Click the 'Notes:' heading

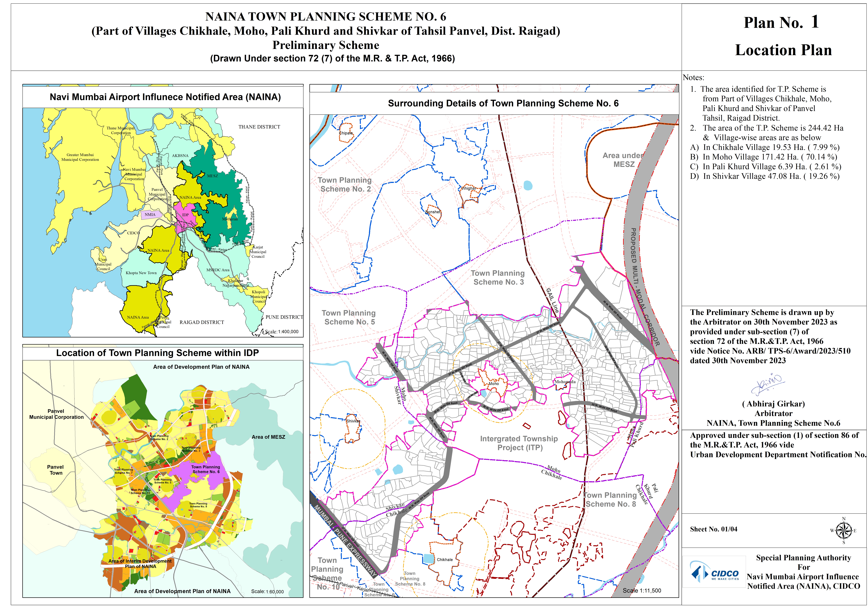click(693, 77)
